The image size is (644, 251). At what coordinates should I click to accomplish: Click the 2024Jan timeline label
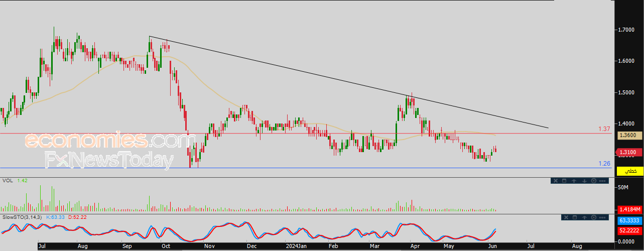296,246
